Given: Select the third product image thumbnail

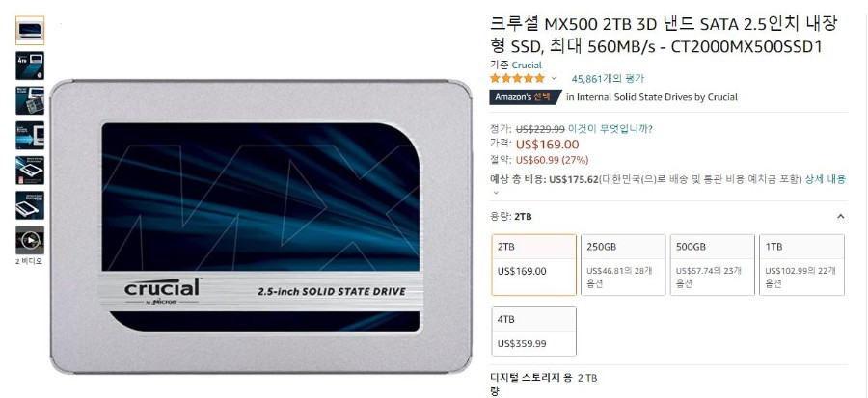Looking at the screenshot, I should point(30,100).
